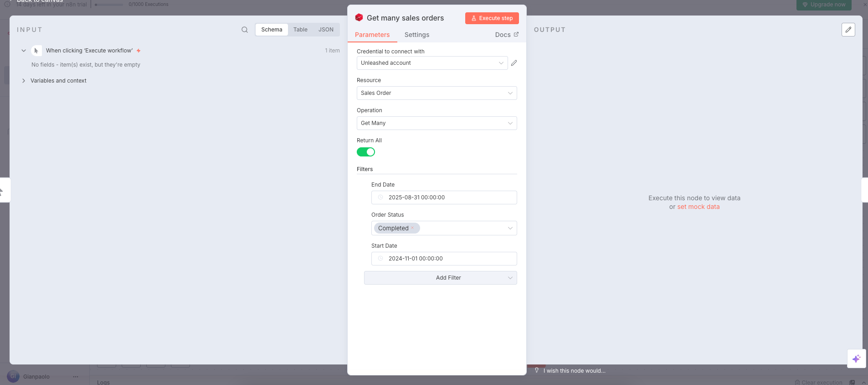This screenshot has height=385, width=868.
Task: Click the Gianpaolo user avatar
Action: 13,376
